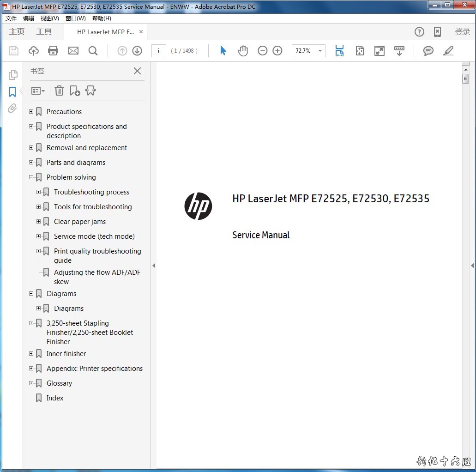Open the Index bookmark

(55, 398)
